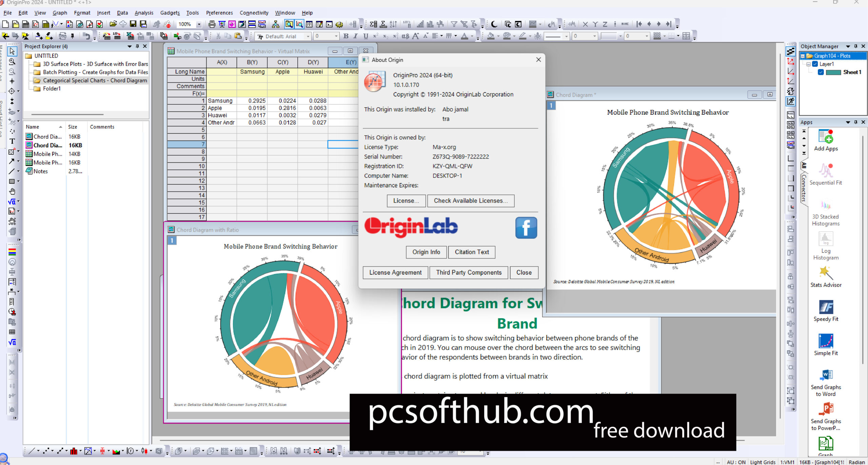Viewport: 868px width, 465px height.
Task: Click the License button in About Origin
Action: coord(405,200)
